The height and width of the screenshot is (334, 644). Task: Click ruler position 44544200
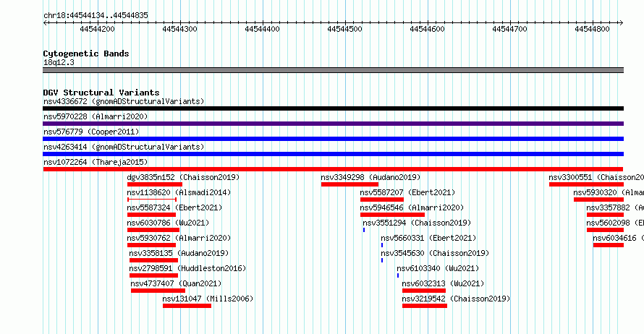98,29
